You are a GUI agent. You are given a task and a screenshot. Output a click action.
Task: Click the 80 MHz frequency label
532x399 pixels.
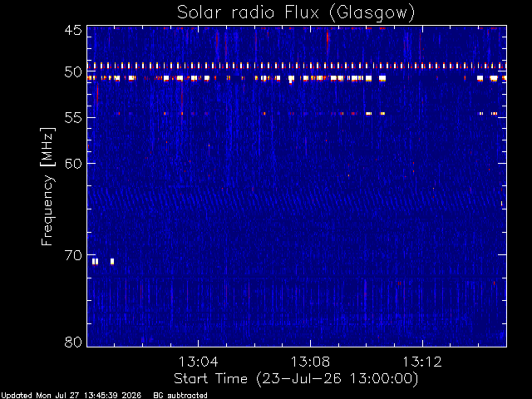click(73, 342)
